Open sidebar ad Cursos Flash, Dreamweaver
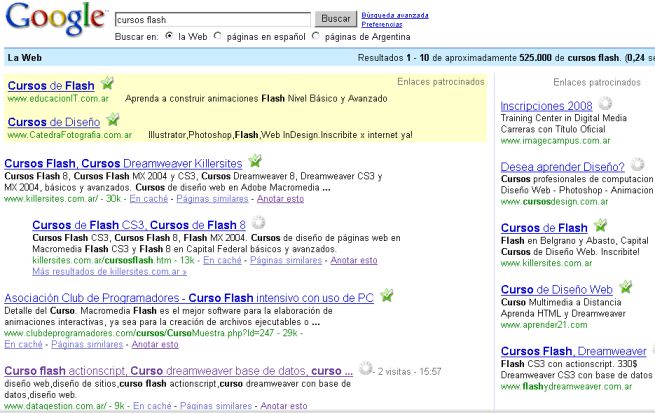Image resolution: width=655 pixels, height=414 pixels. pyautogui.click(x=574, y=351)
